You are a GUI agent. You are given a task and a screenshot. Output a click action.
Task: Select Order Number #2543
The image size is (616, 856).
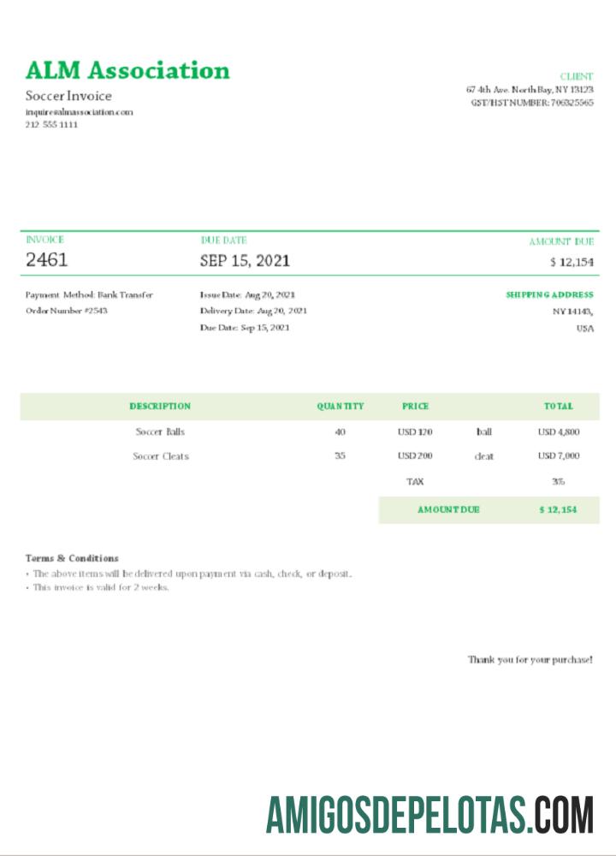pyautogui.click(x=66, y=311)
